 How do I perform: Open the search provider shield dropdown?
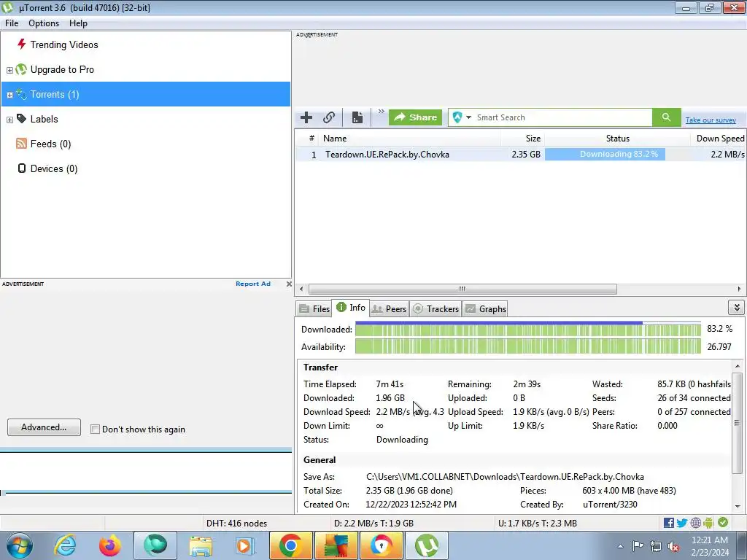click(462, 117)
